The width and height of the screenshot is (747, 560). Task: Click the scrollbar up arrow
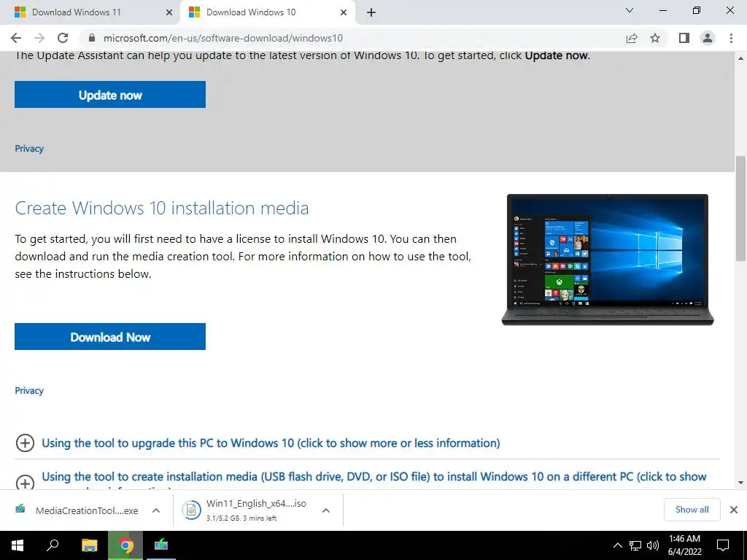click(x=740, y=58)
